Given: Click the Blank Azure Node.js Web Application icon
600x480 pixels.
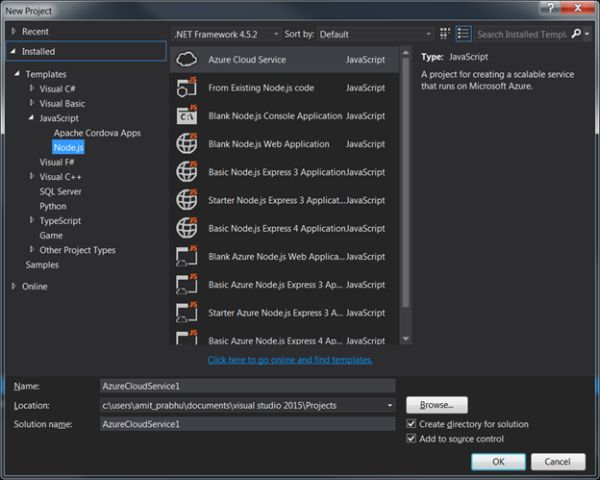Looking at the screenshot, I should tap(187, 256).
